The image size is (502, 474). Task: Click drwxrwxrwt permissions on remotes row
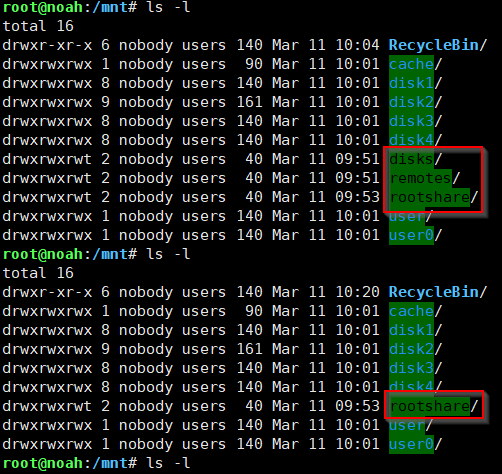[x=47, y=178]
